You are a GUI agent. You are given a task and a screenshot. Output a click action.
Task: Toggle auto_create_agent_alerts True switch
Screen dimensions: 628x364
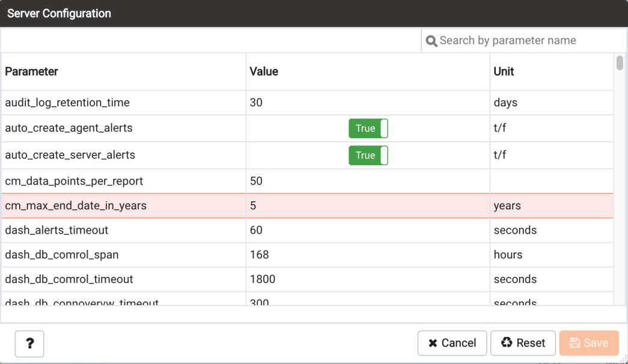(368, 128)
